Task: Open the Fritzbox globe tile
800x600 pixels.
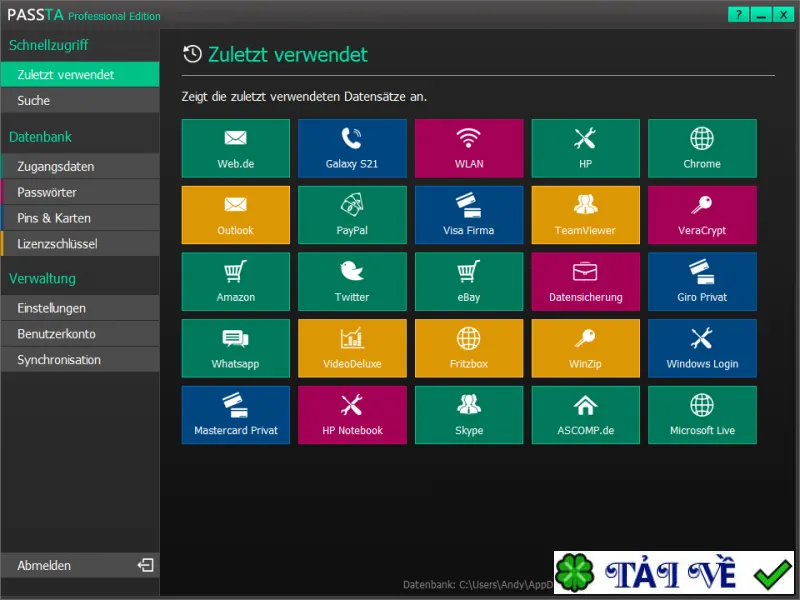Action: click(469, 348)
